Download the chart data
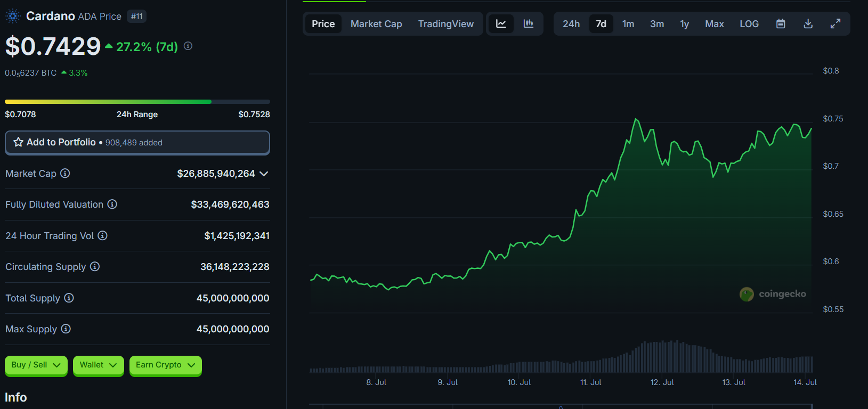 [808, 23]
